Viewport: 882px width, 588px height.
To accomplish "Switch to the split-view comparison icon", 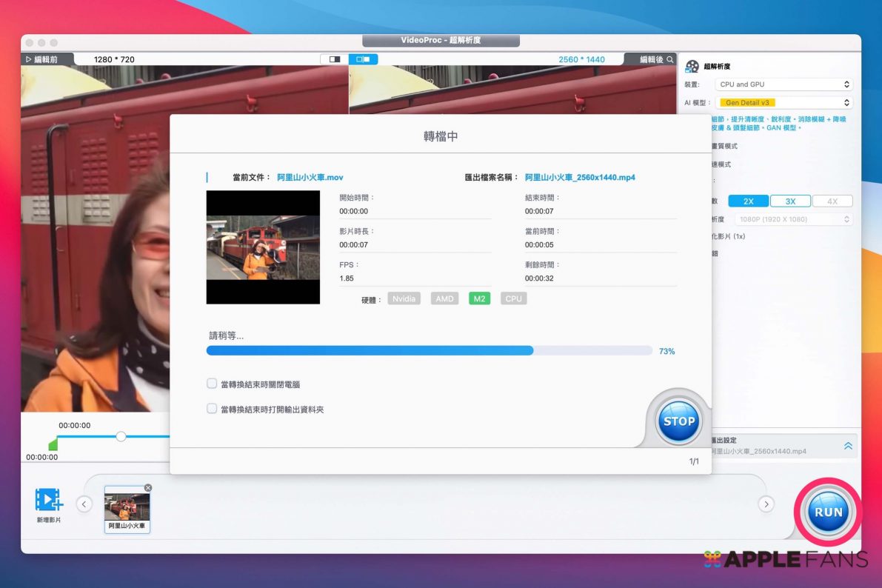I will (x=335, y=59).
